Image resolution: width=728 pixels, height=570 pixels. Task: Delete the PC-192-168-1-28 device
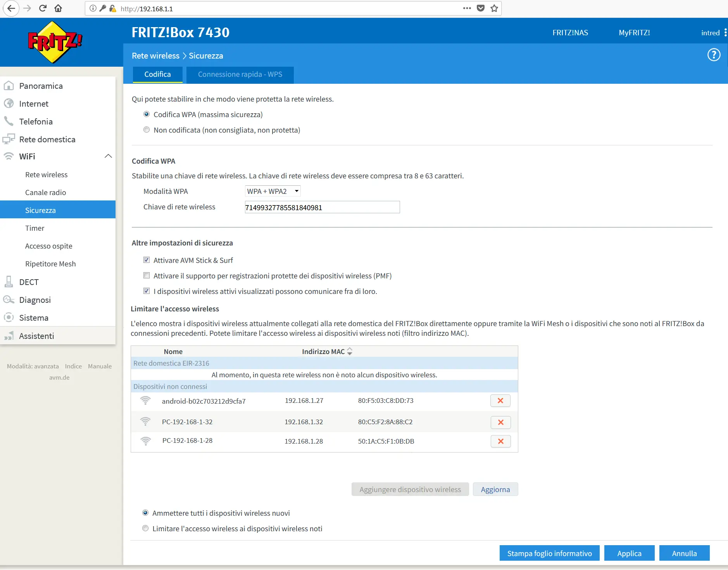(500, 441)
